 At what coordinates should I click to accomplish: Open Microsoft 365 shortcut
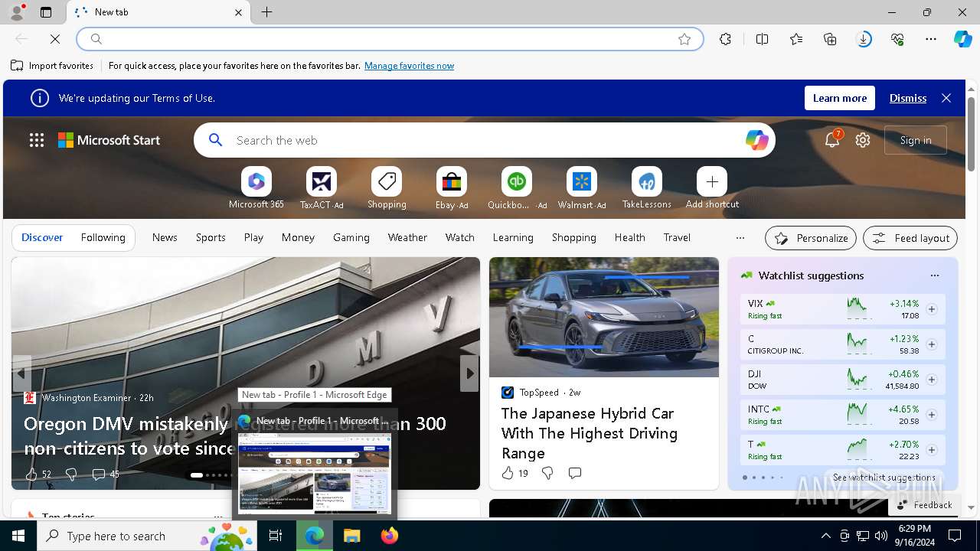tap(256, 187)
